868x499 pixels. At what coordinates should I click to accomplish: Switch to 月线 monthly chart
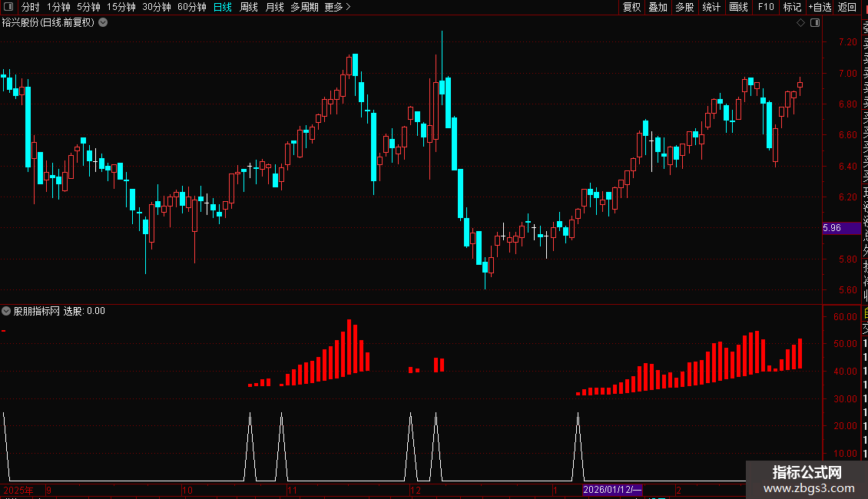(x=274, y=7)
